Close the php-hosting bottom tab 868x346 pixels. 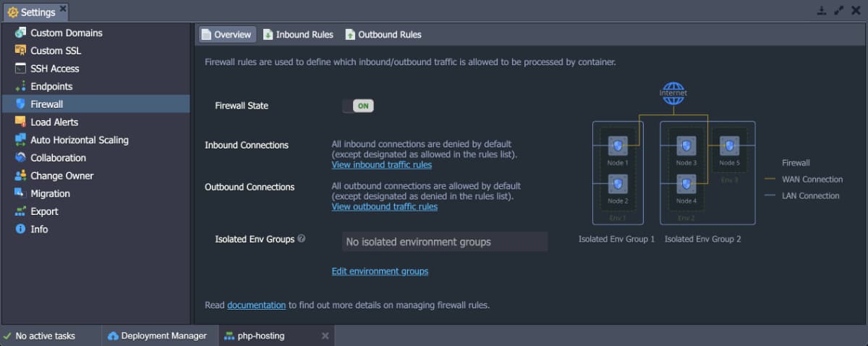pos(325,336)
